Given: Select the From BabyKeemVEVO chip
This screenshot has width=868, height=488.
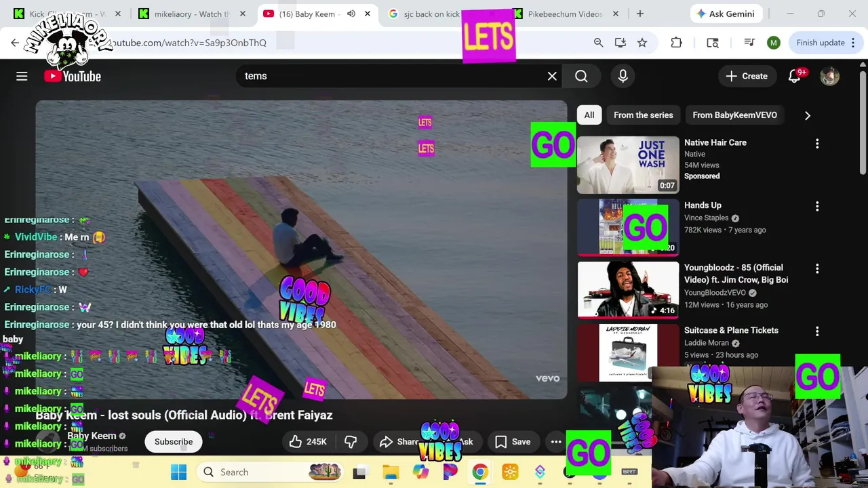Looking at the screenshot, I should (x=734, y=115).
